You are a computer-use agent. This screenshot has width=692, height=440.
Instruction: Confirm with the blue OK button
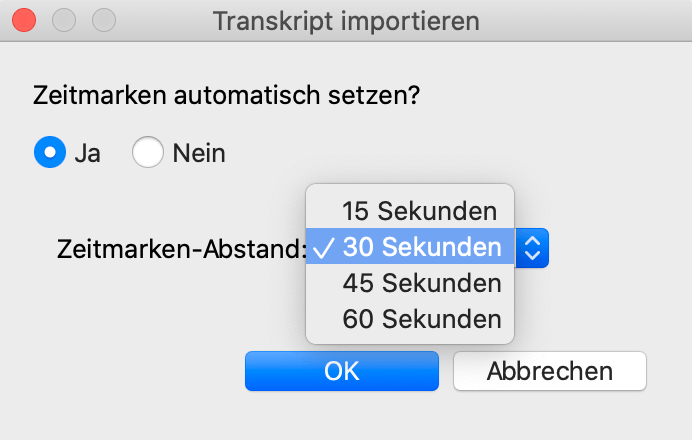[342, 371]
